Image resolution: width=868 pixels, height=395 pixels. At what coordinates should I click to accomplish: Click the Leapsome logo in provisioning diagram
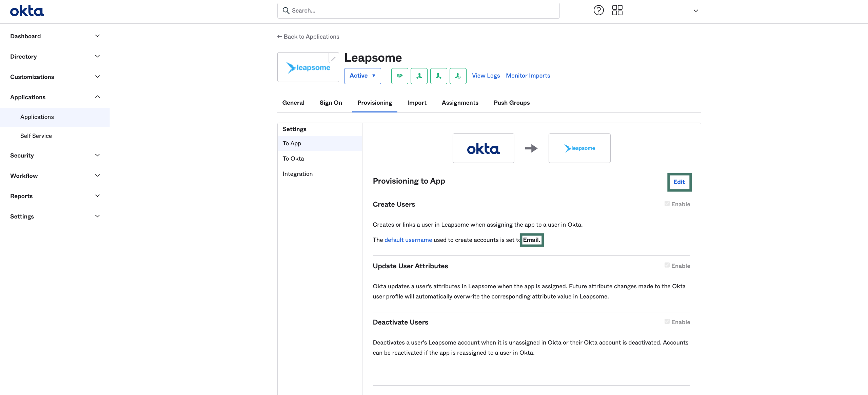579,148
